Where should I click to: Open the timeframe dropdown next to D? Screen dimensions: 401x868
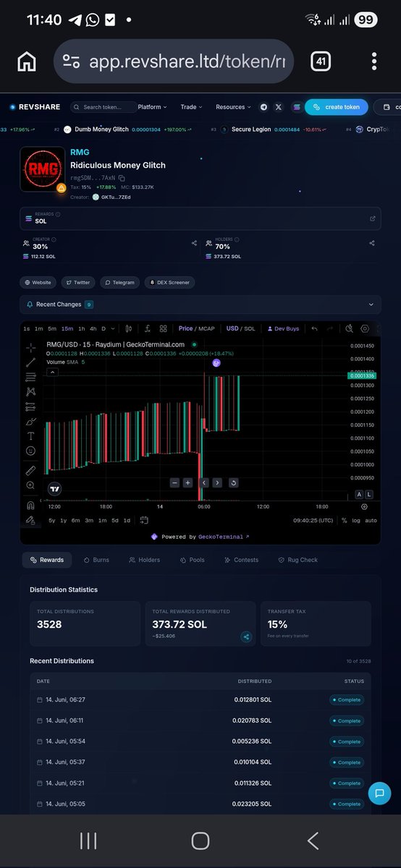[x=113, y=328]
